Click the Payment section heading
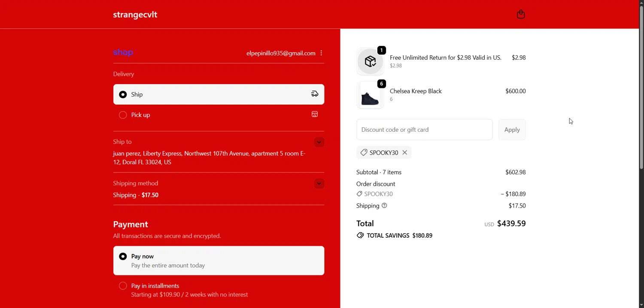The image size is (644, 308). (131, 224)
